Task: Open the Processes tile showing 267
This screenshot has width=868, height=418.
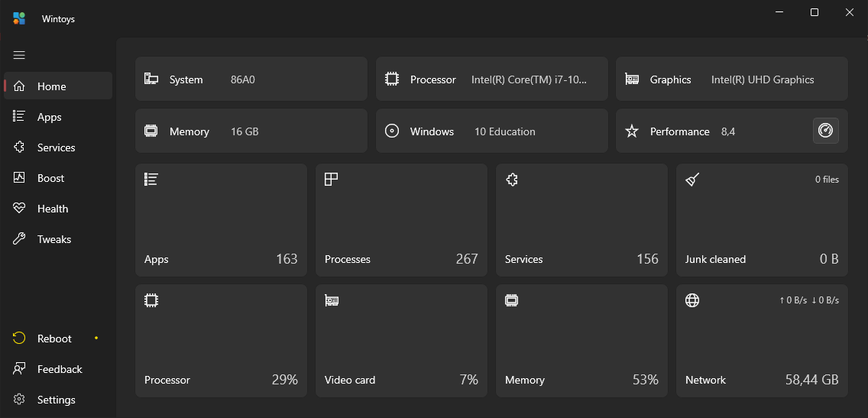Action: 401,220
